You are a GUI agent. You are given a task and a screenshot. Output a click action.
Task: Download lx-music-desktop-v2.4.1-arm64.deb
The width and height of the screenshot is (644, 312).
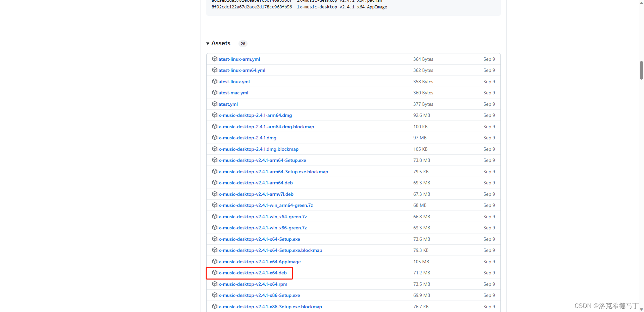point(255,183)
